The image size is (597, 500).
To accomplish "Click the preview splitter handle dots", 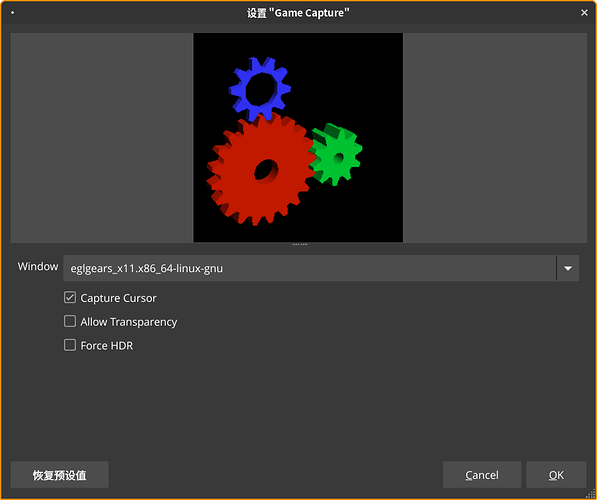I will click(x=299, y=244).
